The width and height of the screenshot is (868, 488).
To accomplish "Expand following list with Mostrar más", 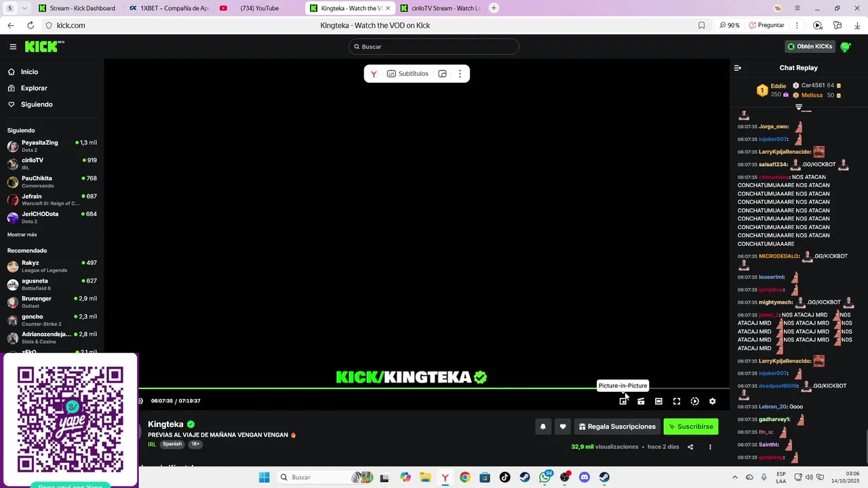I will 22,235.
